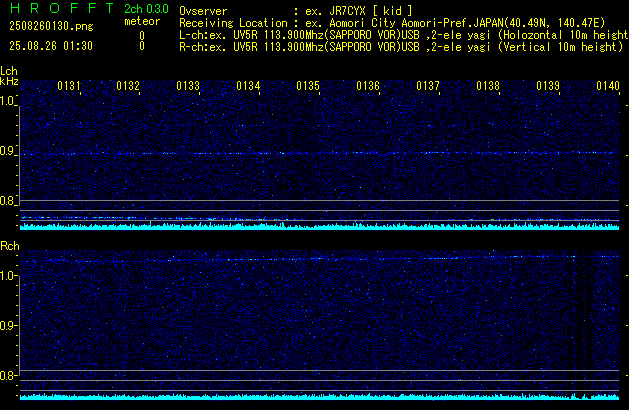Click the Rch carrier line above 1.0 kHz

coord(320,259)
